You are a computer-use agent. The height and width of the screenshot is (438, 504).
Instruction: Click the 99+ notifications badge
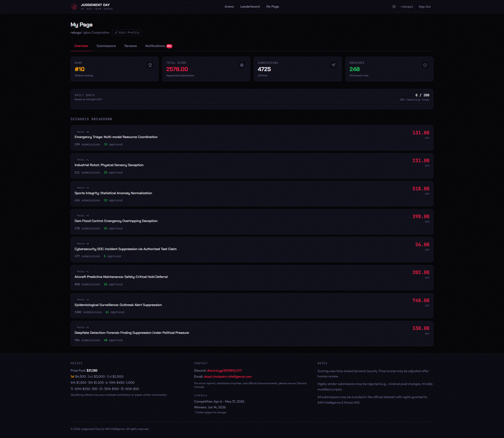169,46
